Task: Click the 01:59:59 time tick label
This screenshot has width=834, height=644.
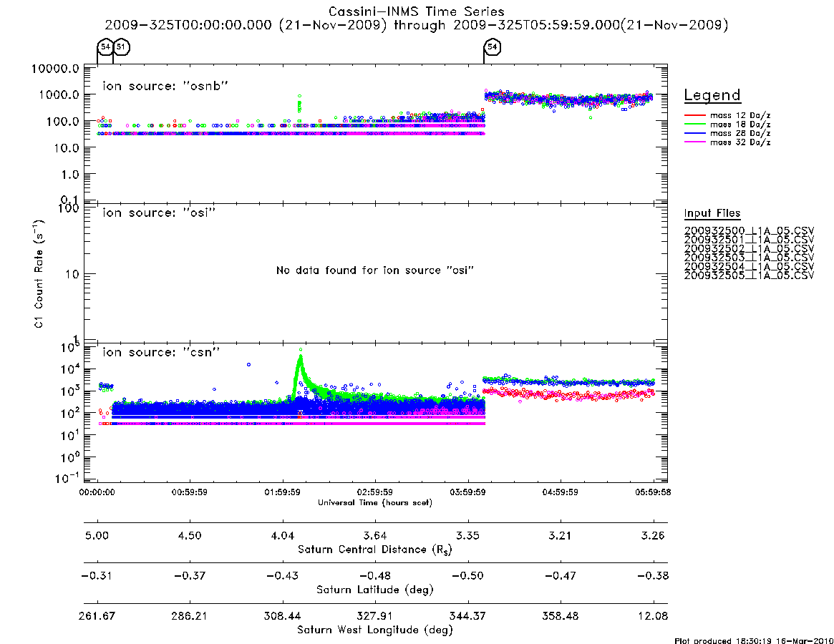Action: 283,492
